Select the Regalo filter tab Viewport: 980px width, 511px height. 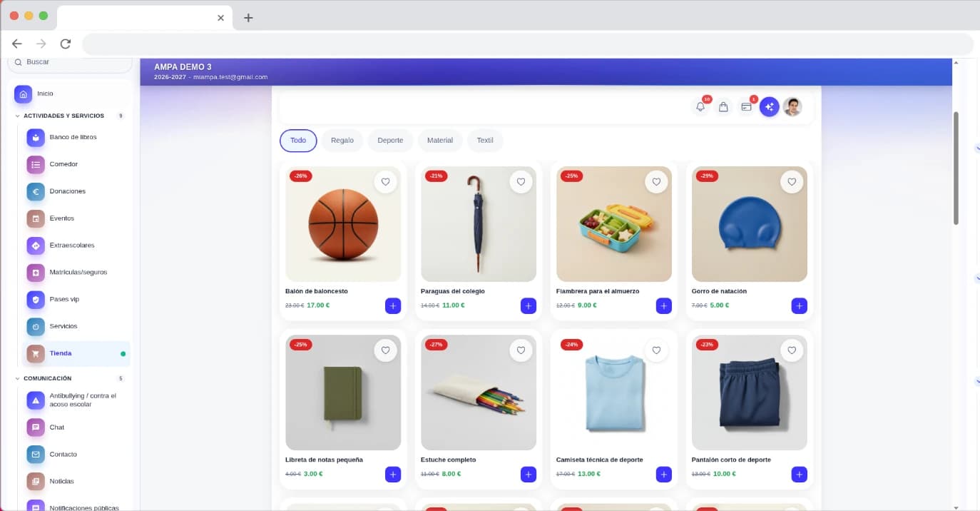point(342,141)
